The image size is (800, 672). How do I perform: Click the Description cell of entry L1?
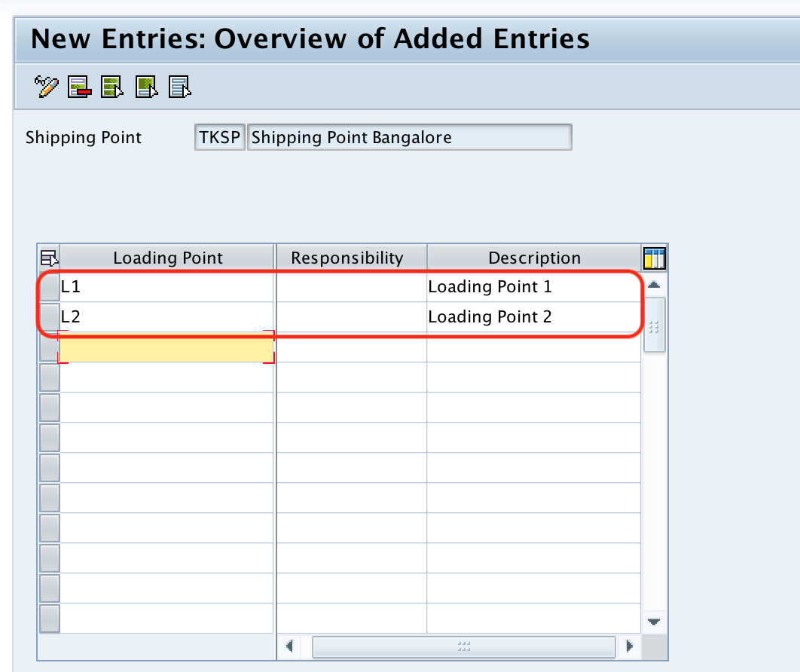(534, 286)
